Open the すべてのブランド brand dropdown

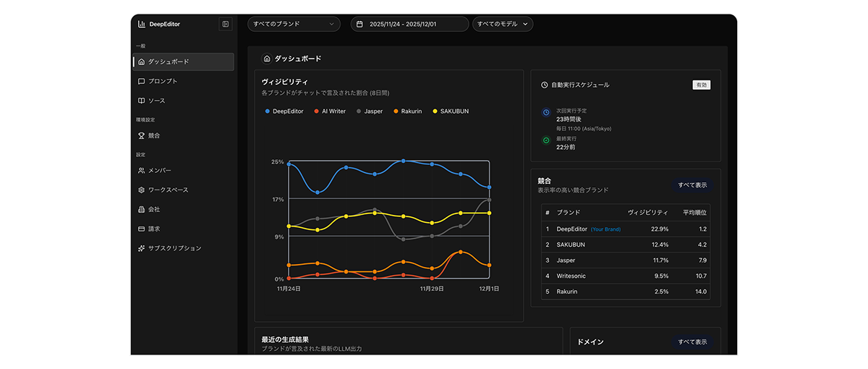point(294,24)
